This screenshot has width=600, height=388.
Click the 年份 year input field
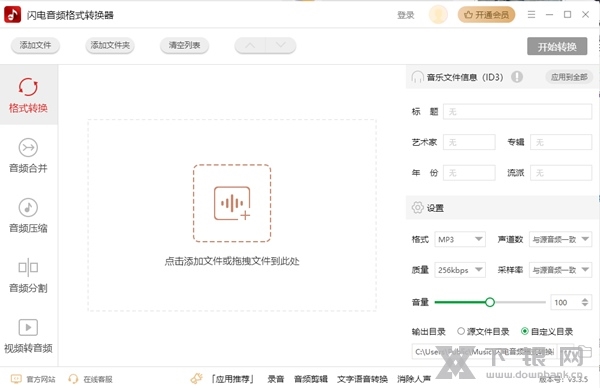tap(469, 173)
